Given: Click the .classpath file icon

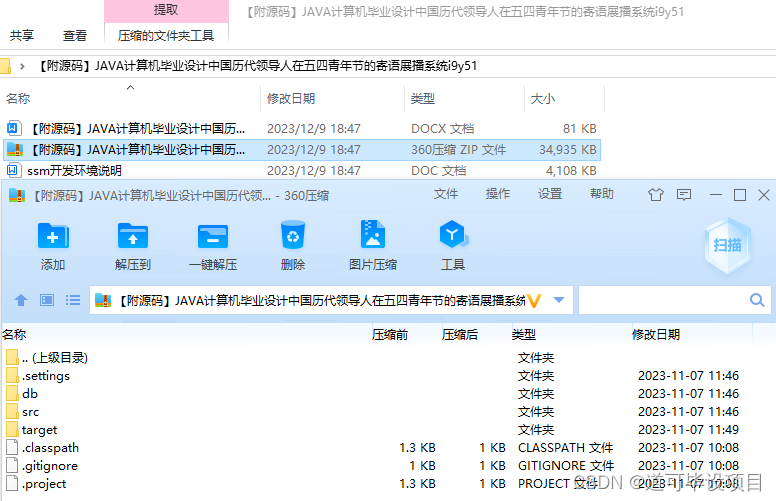Looking at the screenshot, I should click(12, 447).
